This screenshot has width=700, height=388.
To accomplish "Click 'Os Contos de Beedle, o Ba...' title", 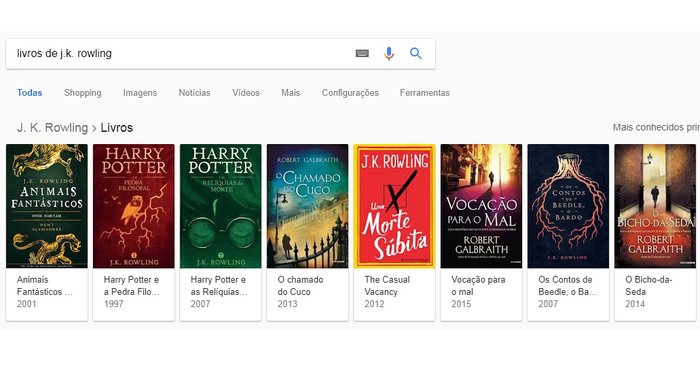I will pyautogui.click(x=567, y=286).
